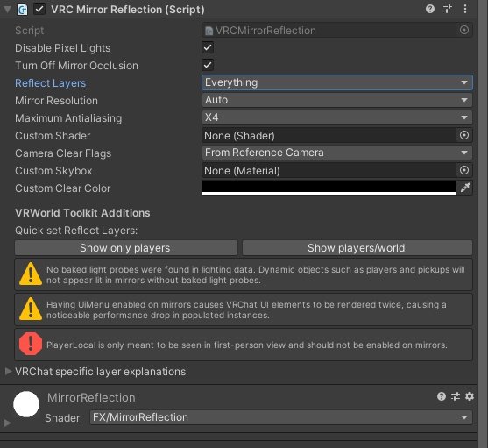
Task: Open Mirror Resolution dropdown
Action: [x=337, y=100]
